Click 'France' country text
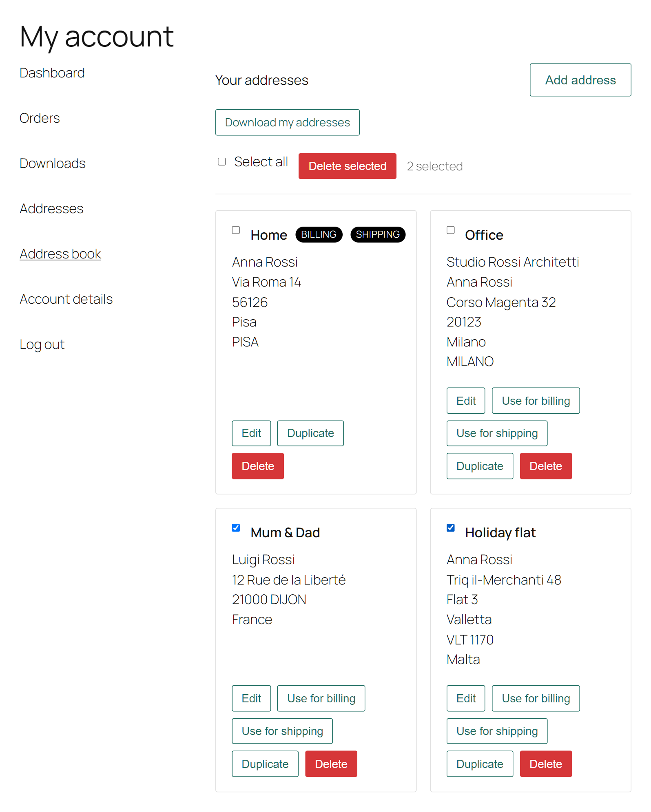This screenshot has height=812, width=651. pos(252,620)
